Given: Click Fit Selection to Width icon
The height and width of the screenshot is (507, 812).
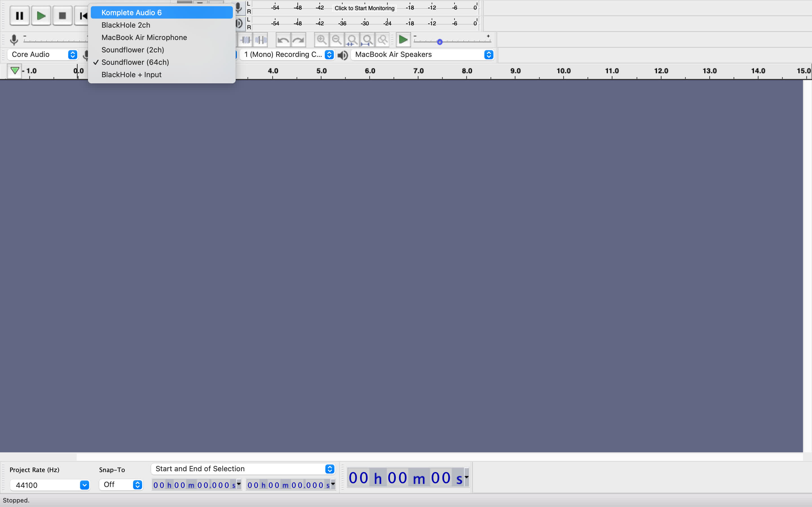Looking at the screenshot, I should (x=352, y=40).
